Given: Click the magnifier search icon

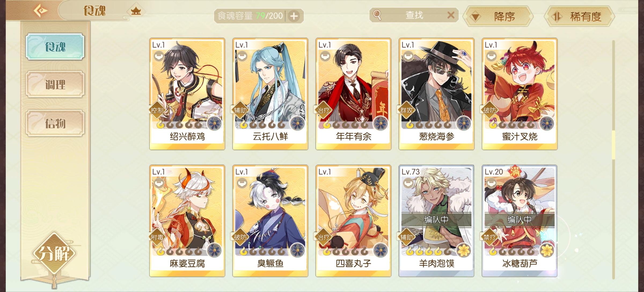Looking at the screenshot, I should 377,15.
